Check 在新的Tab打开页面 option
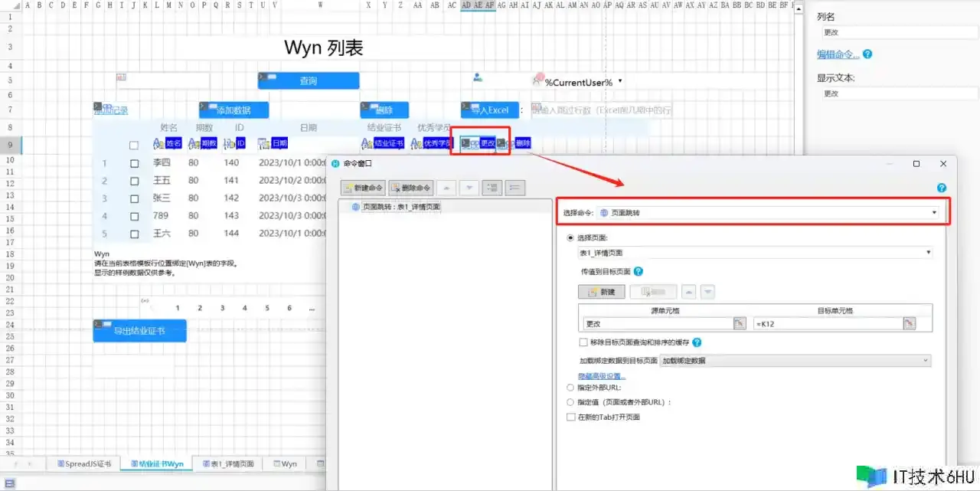 (570, 417)
